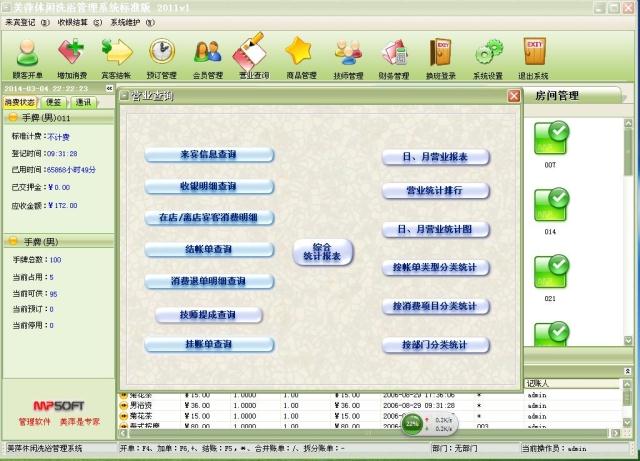Screen dimensions: 640x461
Task: Open the 综合统计报表 center button
Action: 322,252
